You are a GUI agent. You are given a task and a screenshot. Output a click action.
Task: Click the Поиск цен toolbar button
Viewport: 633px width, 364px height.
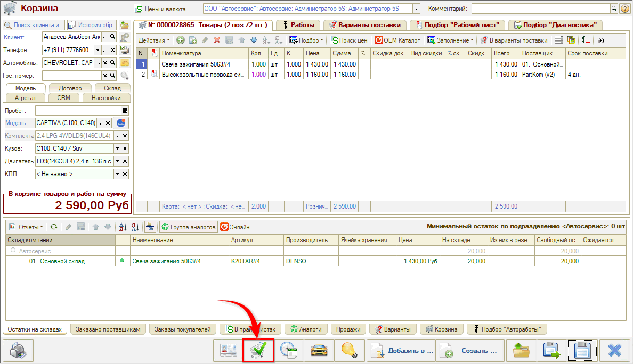tap(349, 40)
